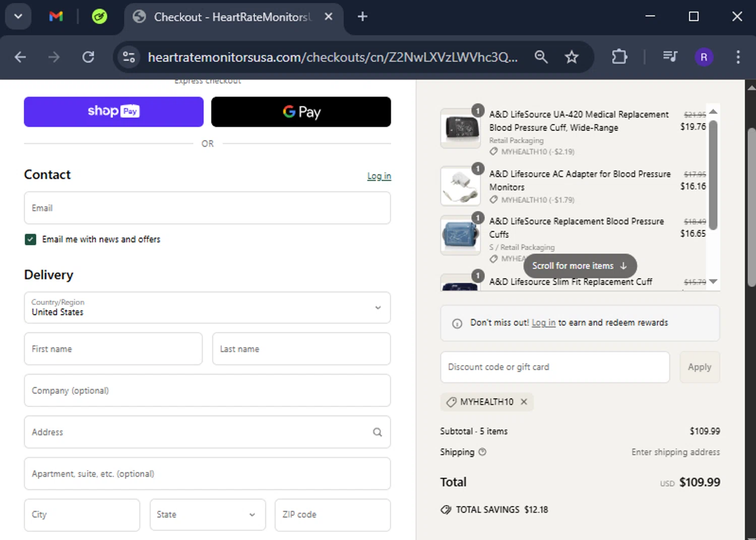Viewport: 756px width, 540px height.
Task: Open the media controls icon
Action: (670, 57)
